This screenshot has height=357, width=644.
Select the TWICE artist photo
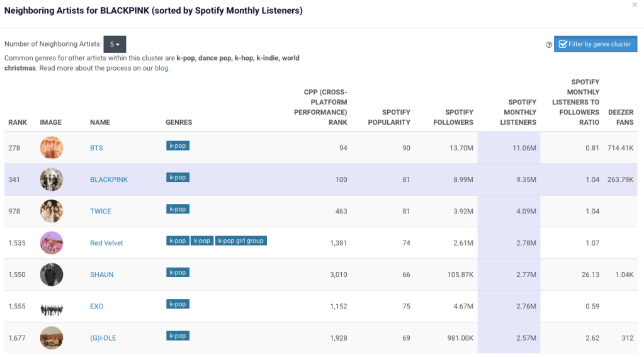coord(52,211)
